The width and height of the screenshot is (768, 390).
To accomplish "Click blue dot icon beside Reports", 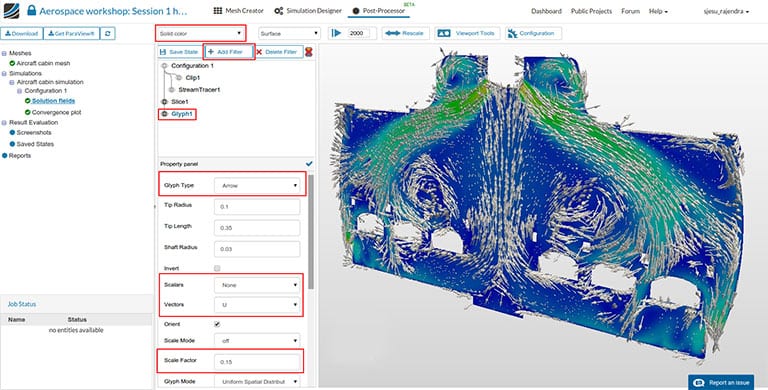I will pos(4,155).
